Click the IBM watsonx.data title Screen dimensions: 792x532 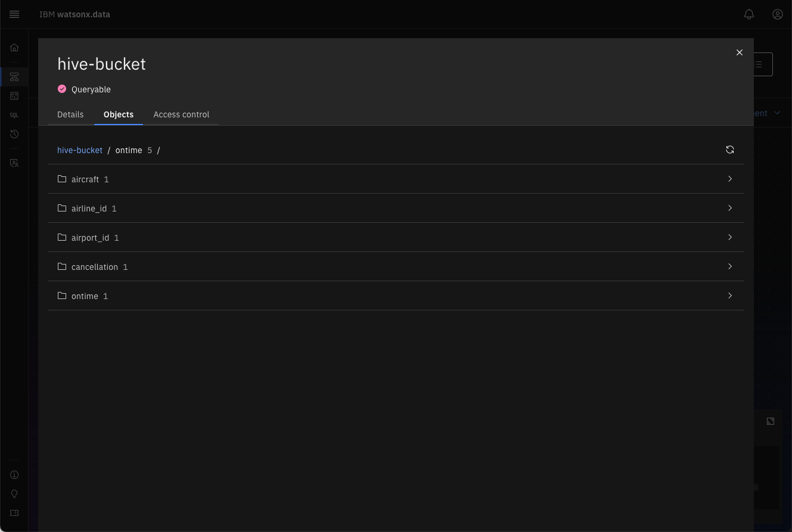point(74,14)
